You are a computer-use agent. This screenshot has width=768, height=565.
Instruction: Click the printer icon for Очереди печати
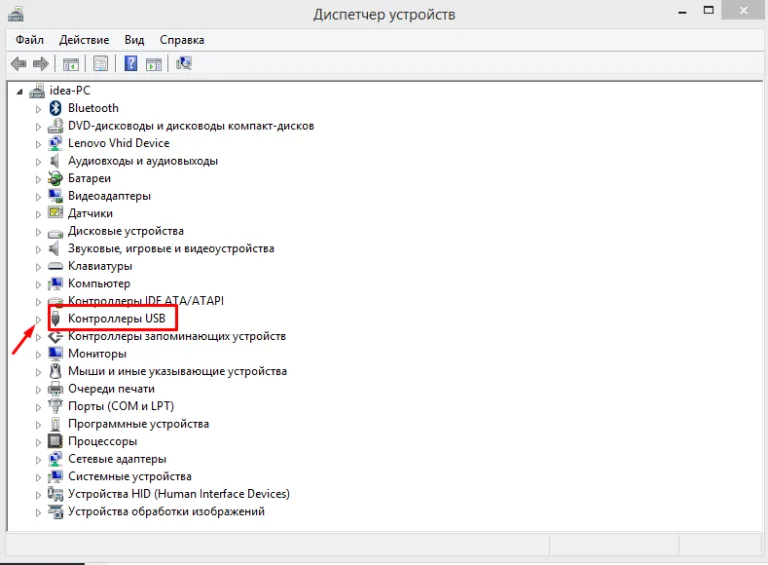point(55,389)
